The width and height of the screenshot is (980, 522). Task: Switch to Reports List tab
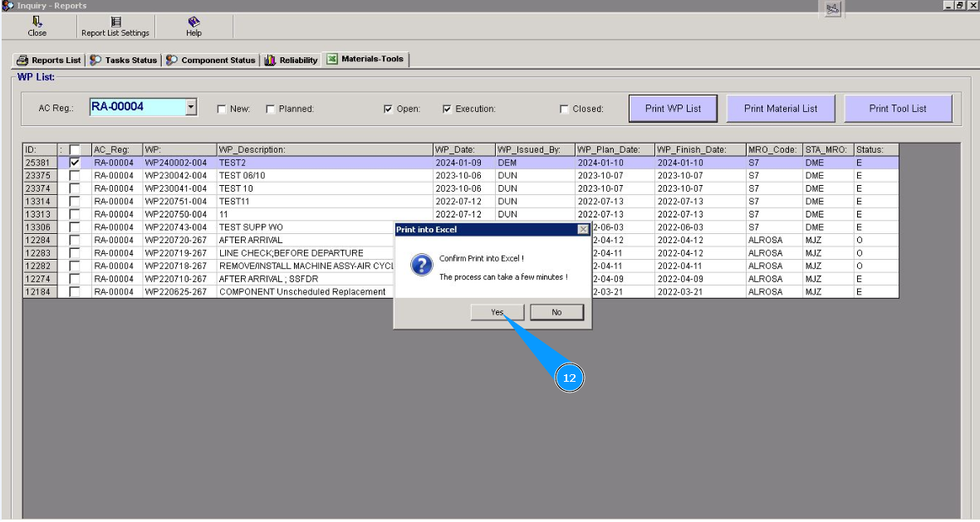point(49,61)
